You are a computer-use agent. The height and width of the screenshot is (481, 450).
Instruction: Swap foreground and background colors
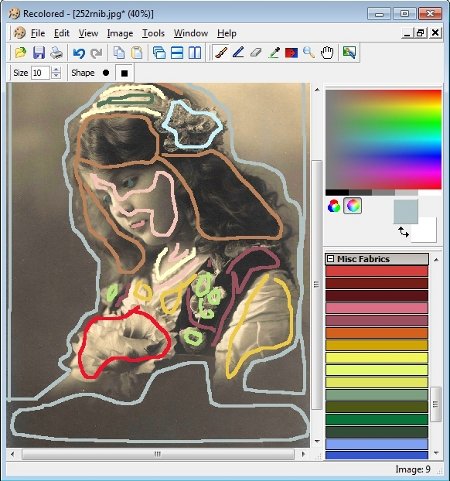[x=403, y=232]
